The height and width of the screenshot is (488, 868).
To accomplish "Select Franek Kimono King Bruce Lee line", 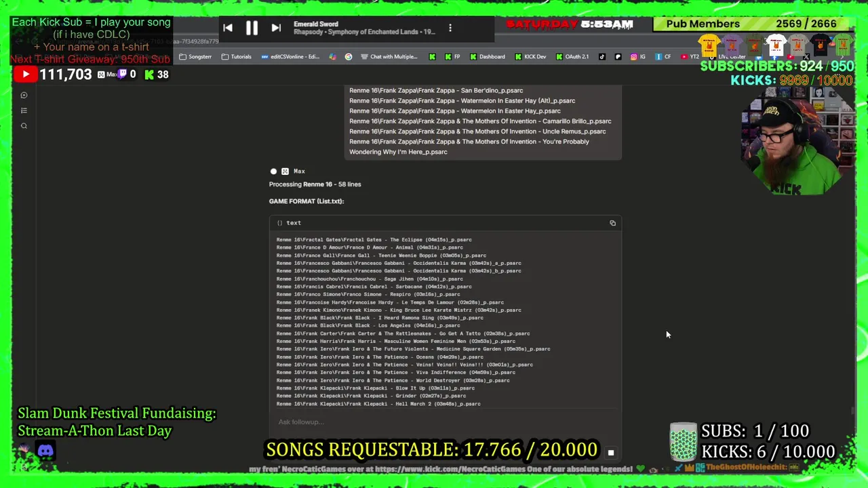I will click(399, 310).
